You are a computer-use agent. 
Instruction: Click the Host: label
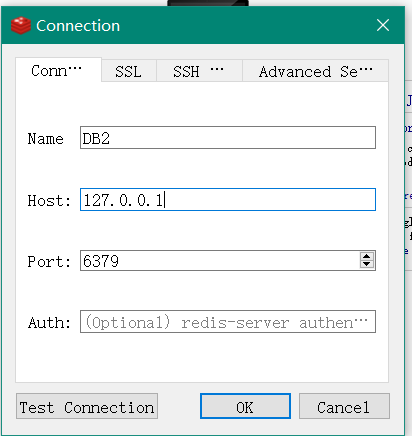pos(49,201)
